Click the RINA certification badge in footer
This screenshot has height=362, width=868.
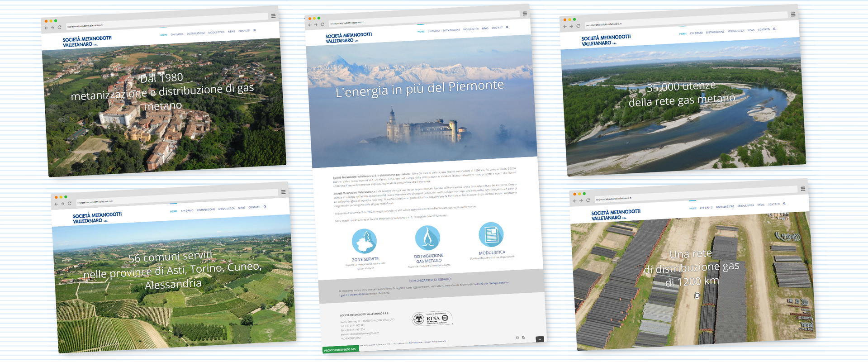coord(432,319)
